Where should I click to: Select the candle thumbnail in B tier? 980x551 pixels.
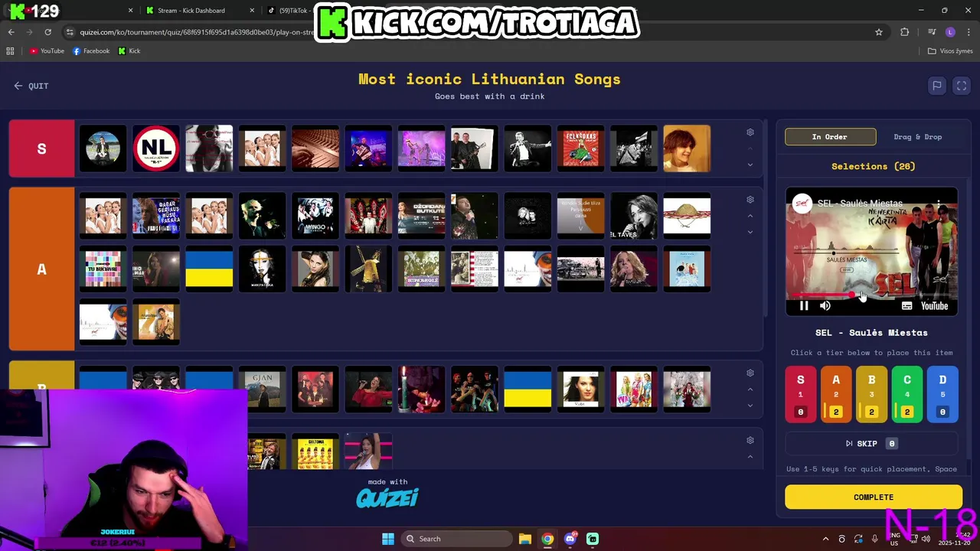421,389
